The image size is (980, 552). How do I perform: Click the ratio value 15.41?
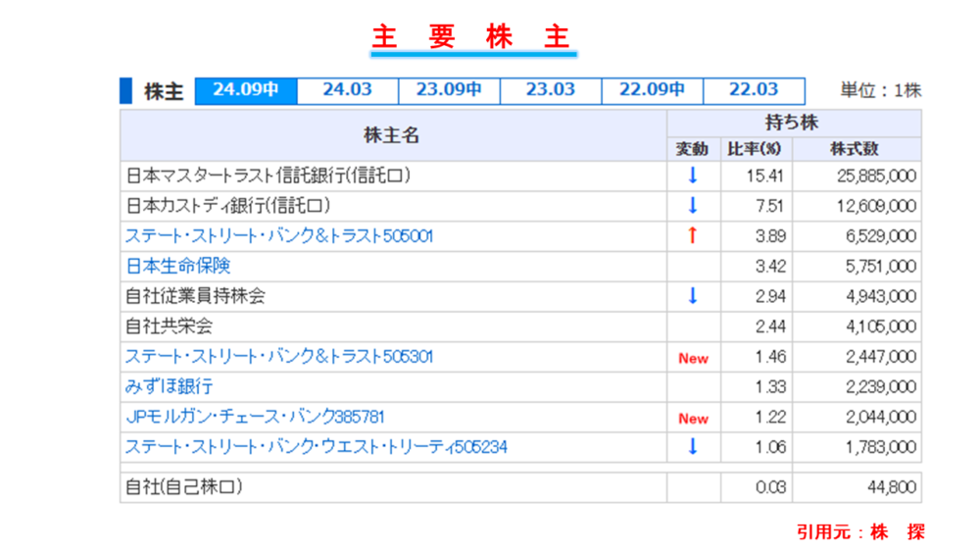pyautogui.click(x=764, y=176)
